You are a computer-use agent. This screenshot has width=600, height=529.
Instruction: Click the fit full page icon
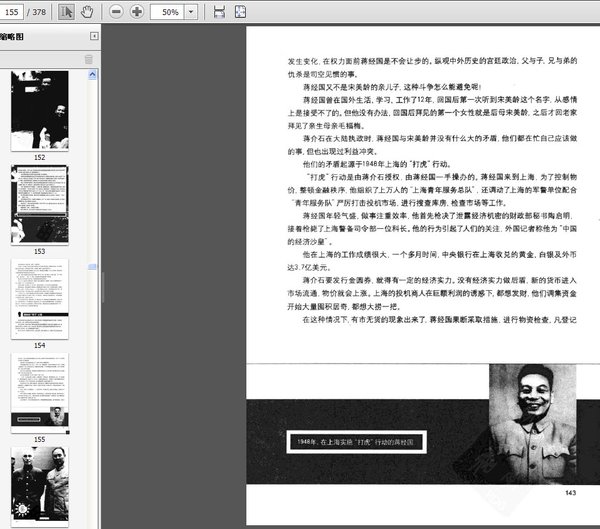[x=240, y=12]
